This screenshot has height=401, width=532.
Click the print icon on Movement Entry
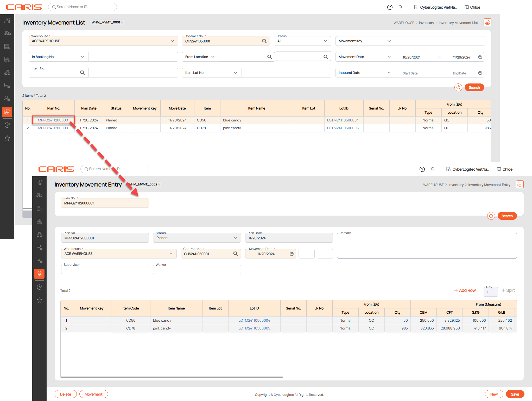pos(520,185)
